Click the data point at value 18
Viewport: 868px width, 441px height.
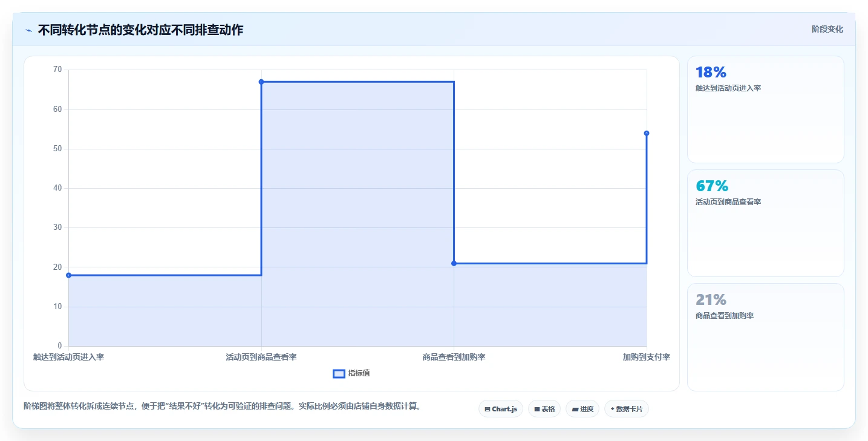[68, 275]
